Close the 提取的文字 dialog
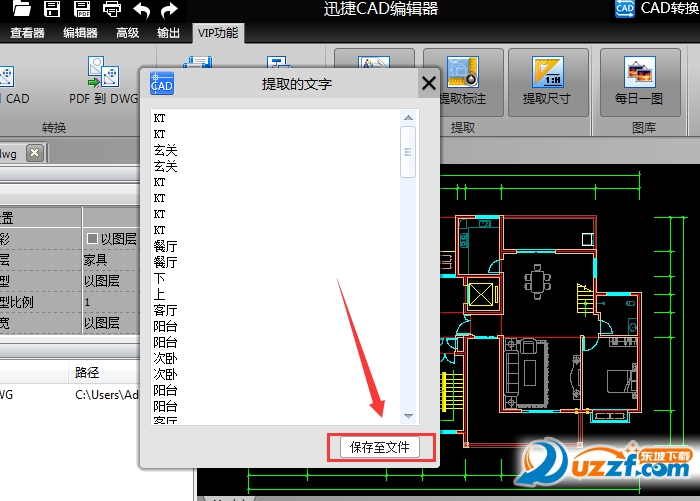The image size is (700, 501). point(429,83)
